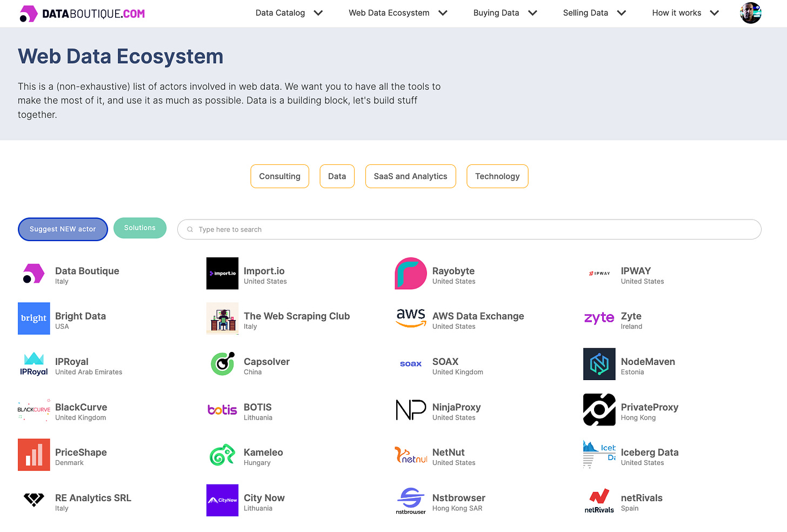Click the PriceShape bar chart logo

point(34,455)
